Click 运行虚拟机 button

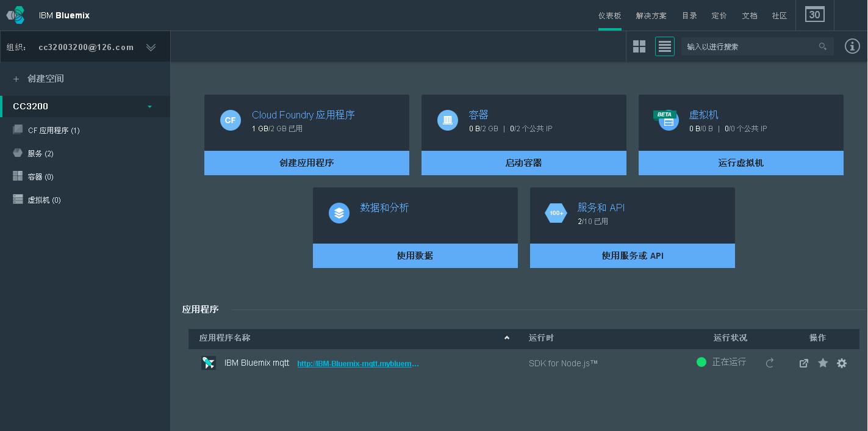click(741, 163)
